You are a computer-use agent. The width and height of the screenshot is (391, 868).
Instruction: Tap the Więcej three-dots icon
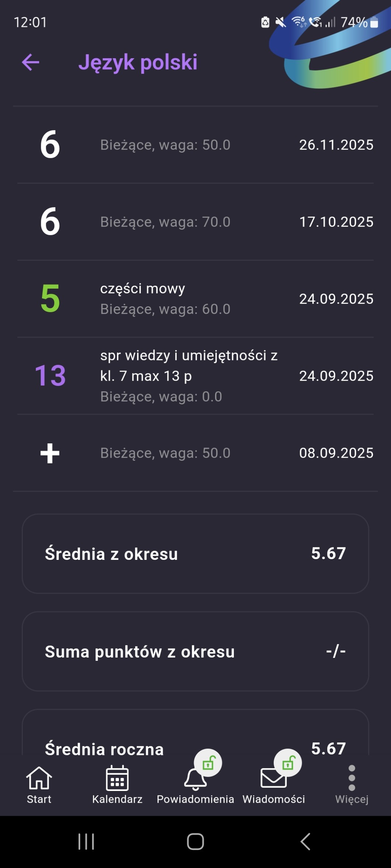pyautogui.click(x=352, y=778)
